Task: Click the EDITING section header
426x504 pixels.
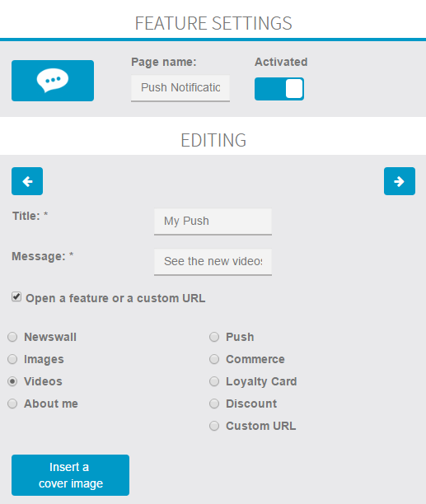Action: [x=213, y=140]
